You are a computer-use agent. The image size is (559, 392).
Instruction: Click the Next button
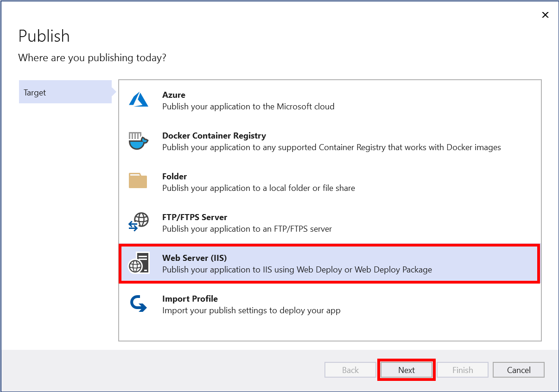coord(406,370)
